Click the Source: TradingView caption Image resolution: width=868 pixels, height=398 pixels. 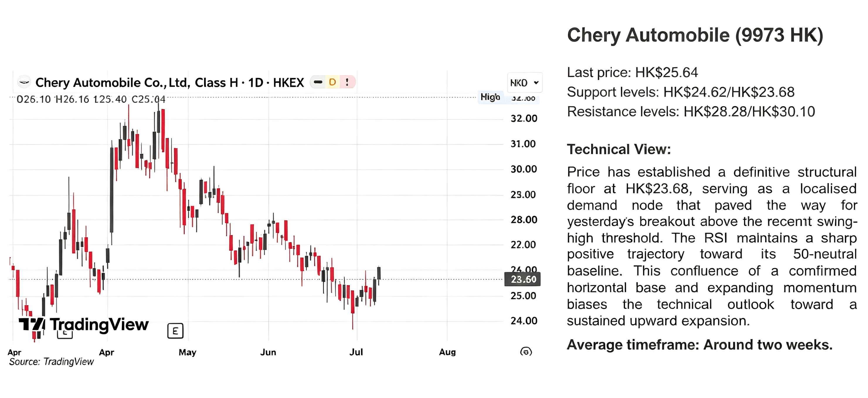pyautogui.click(x=51, y=362)
